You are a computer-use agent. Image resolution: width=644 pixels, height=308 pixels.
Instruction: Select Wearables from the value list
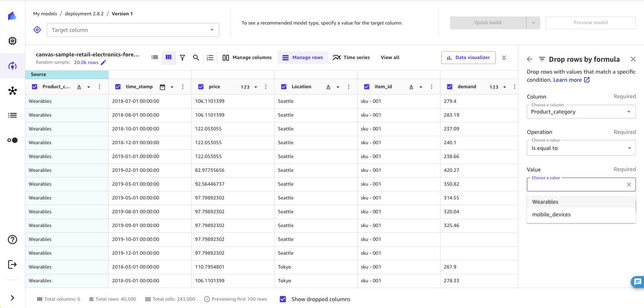545,202
